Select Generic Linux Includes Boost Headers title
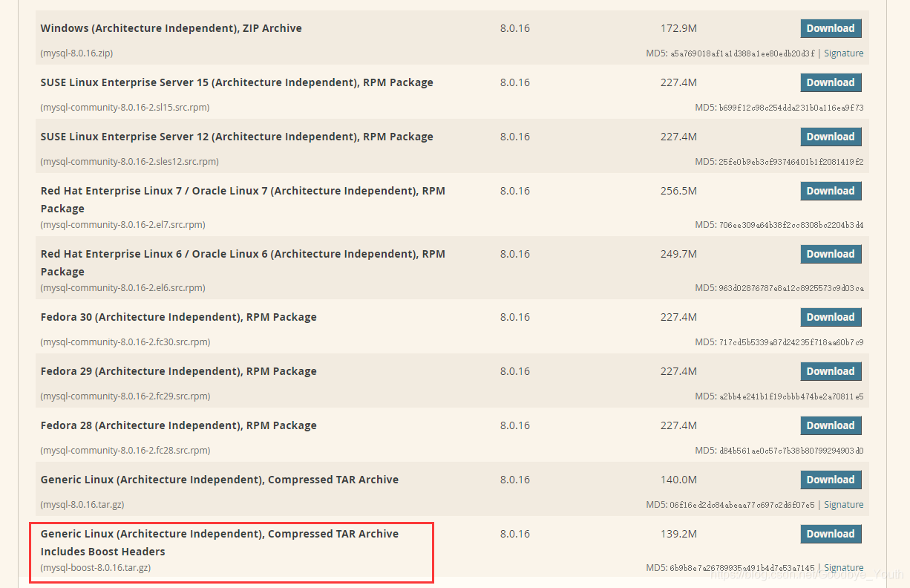910x588 pixels. coord(220,543)
